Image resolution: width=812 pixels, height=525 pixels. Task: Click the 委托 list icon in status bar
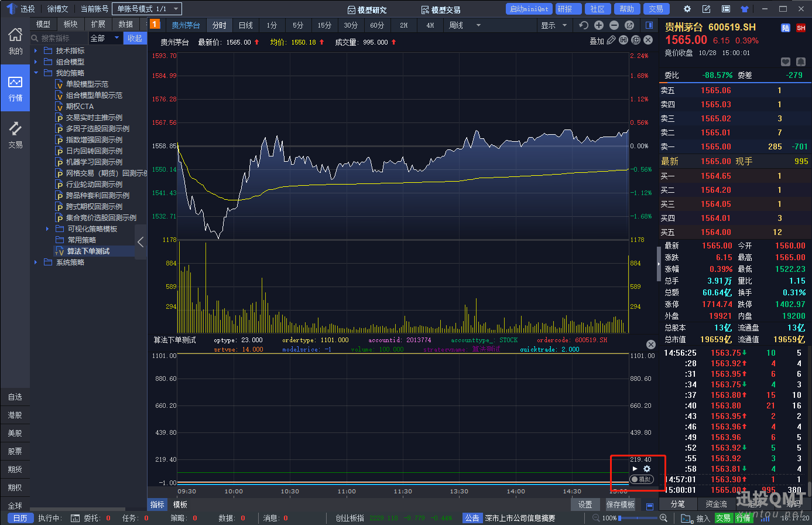tap(75, 518)
